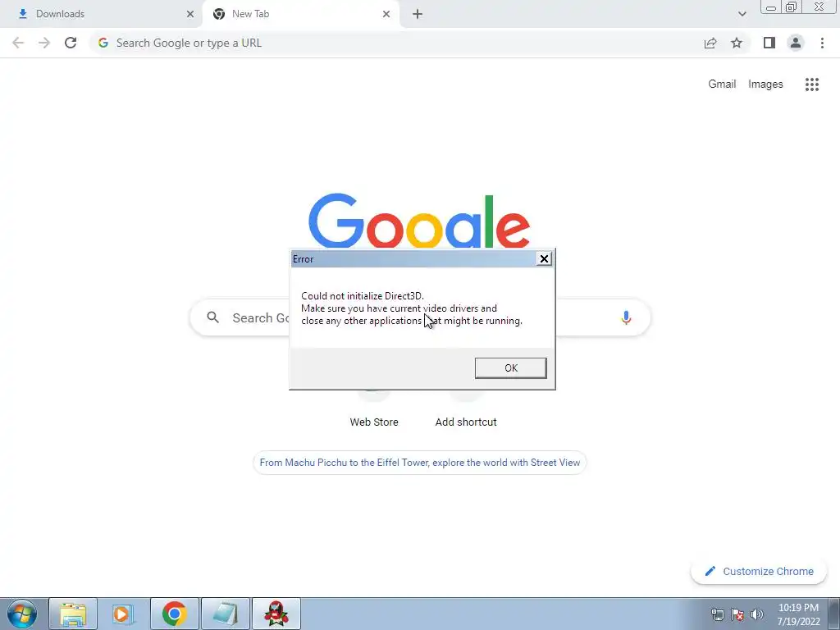Share this page icon in address bar

710,43
